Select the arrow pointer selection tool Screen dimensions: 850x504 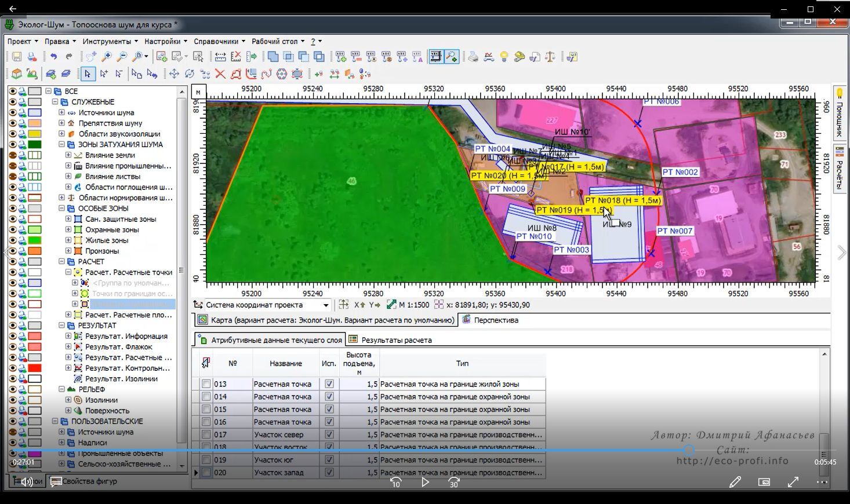pyautogui.click(x=88, y=74)
